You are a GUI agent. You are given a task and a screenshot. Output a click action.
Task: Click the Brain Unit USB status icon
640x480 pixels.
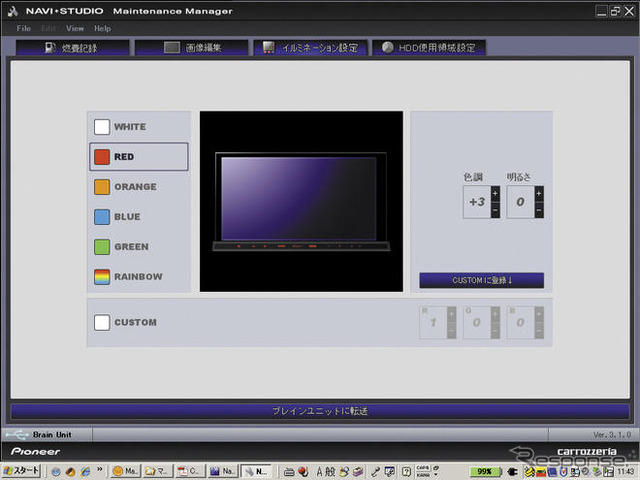pos(17,435)
